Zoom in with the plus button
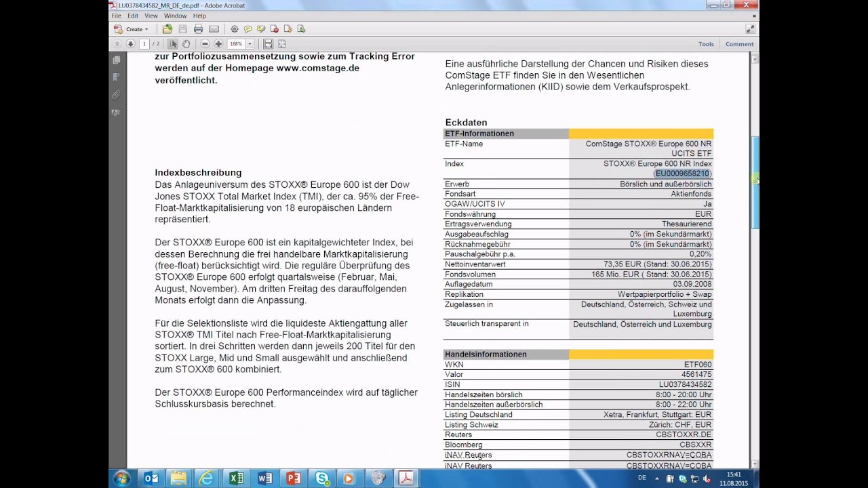Screen dimensions: 868x488 (x=218, y=44)
